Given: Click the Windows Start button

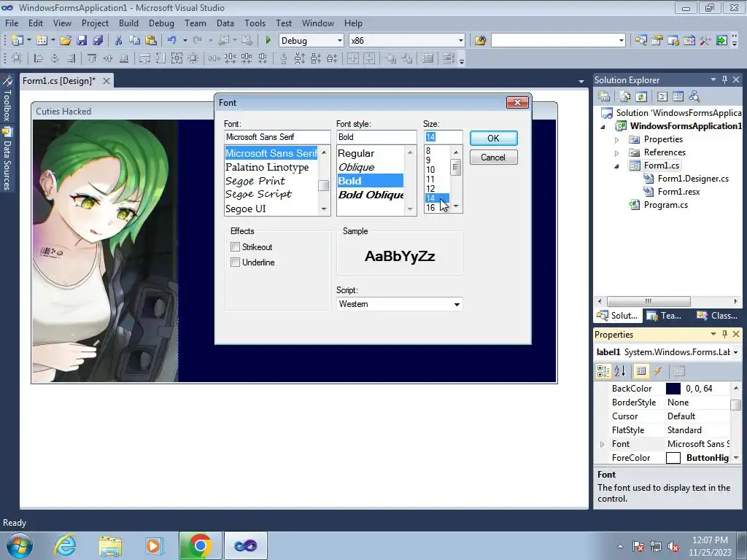Looking at the screenshot, I should (x=20, y=545).
